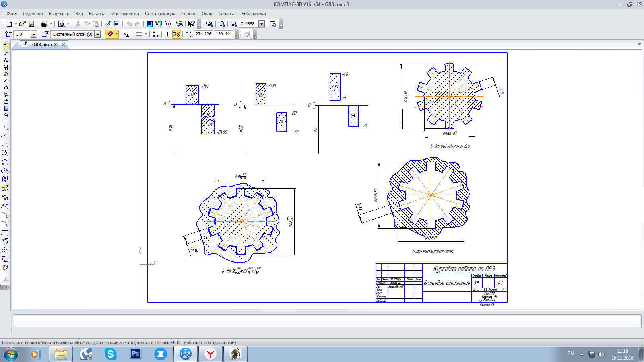Toggle snaps magnet button
This screenshot has width=644, height=362.
(109, 34)
